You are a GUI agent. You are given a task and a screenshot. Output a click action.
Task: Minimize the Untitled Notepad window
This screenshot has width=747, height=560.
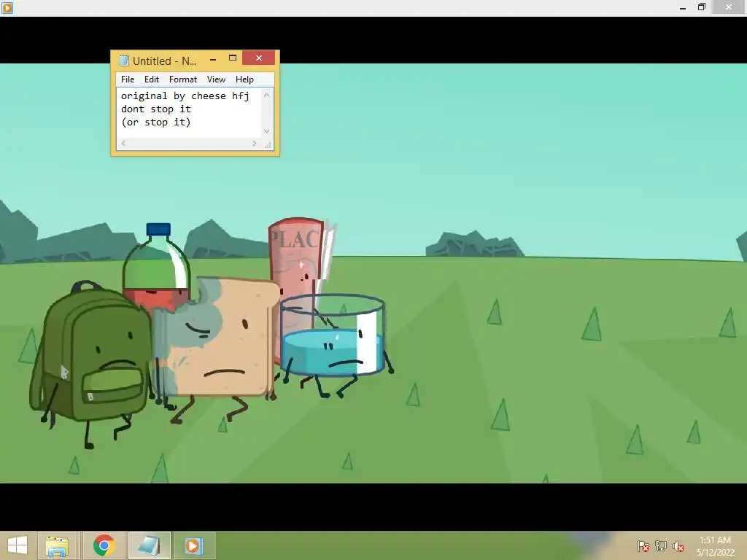[x=213, y=59]
